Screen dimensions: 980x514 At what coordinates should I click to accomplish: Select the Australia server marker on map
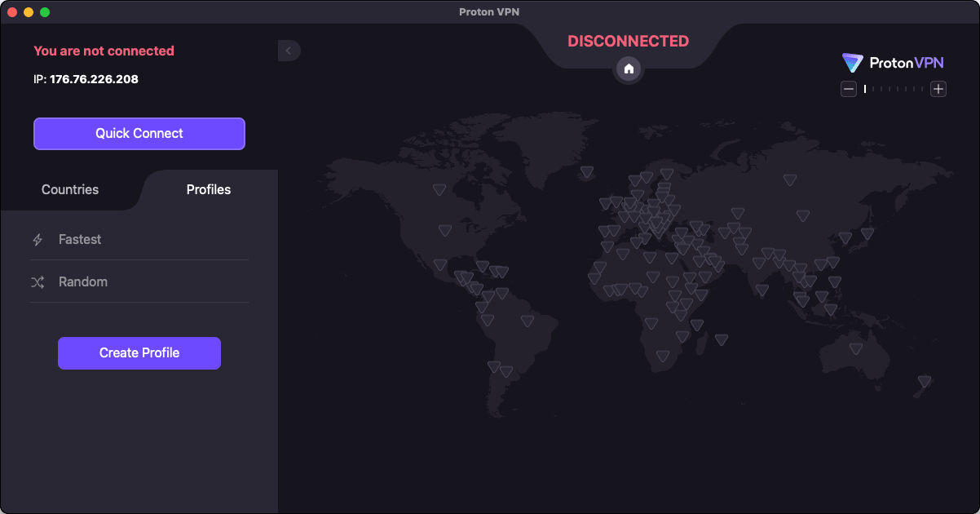click(856, 348)
